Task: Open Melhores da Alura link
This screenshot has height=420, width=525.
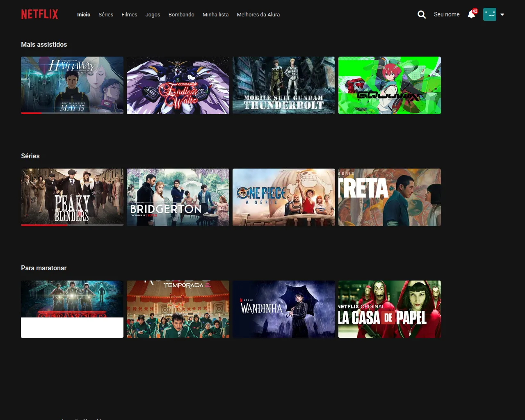Action: (258, 14)
